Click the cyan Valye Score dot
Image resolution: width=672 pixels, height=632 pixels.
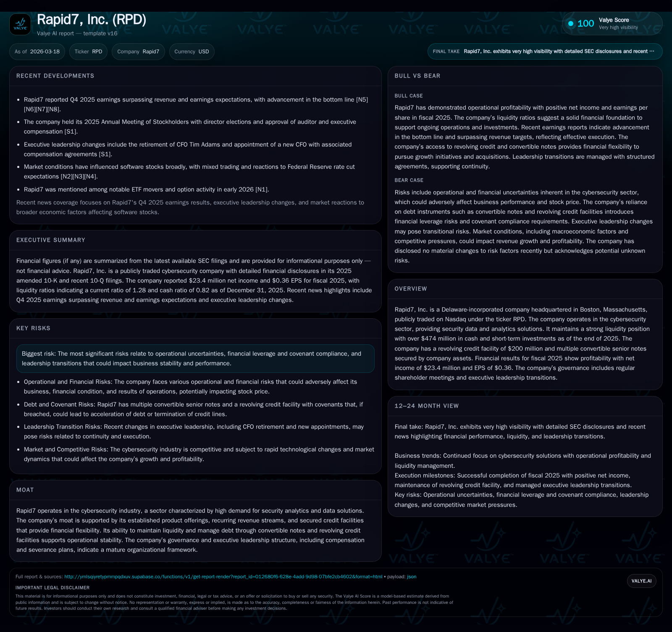pyautogui.click(x=571, y=24)
